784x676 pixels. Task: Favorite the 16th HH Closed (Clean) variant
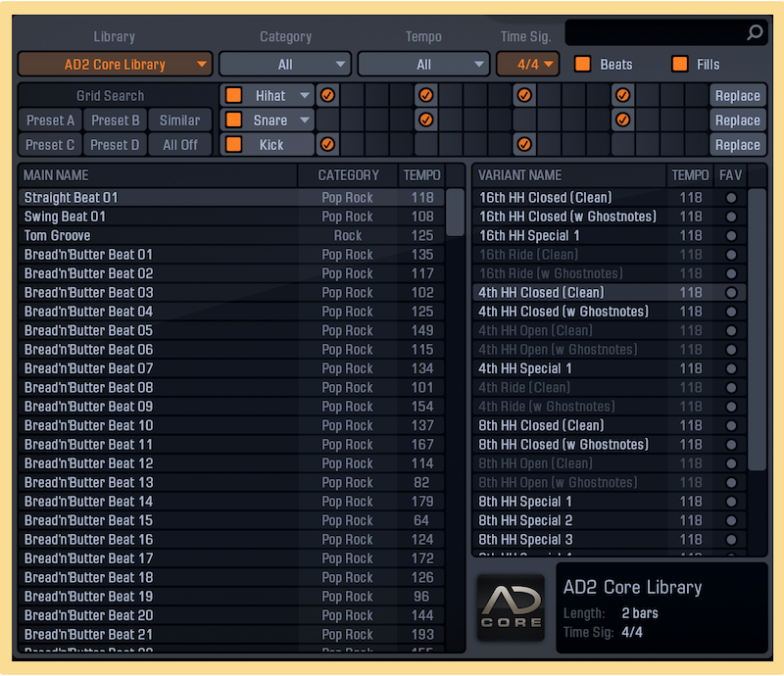coord(731,198)
